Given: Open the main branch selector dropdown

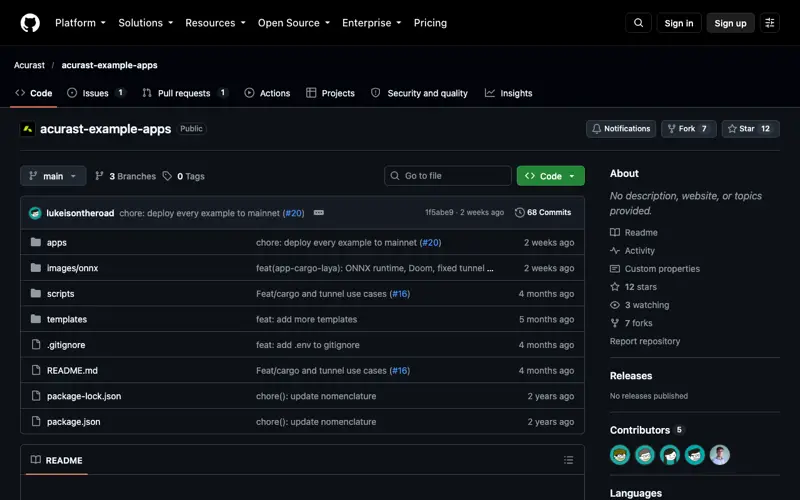Looking at the screenshot, I should coord(53,176).
